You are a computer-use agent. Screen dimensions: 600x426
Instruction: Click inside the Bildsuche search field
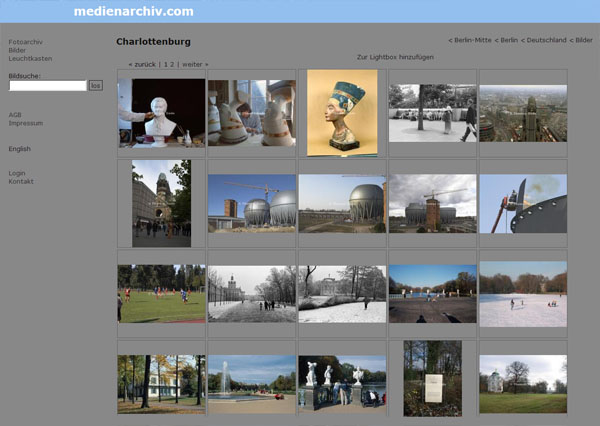tap(47, 86)
